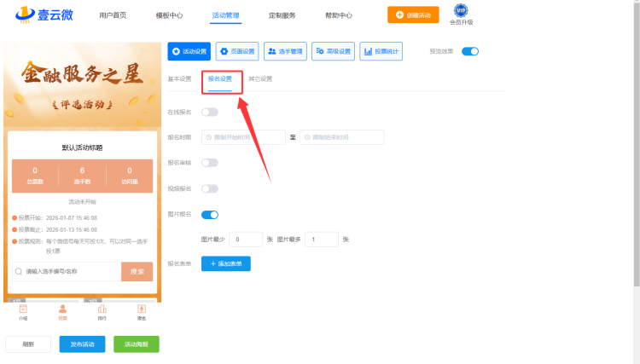Open the 限制结束时间 date picker

click(x=341, y=137)
